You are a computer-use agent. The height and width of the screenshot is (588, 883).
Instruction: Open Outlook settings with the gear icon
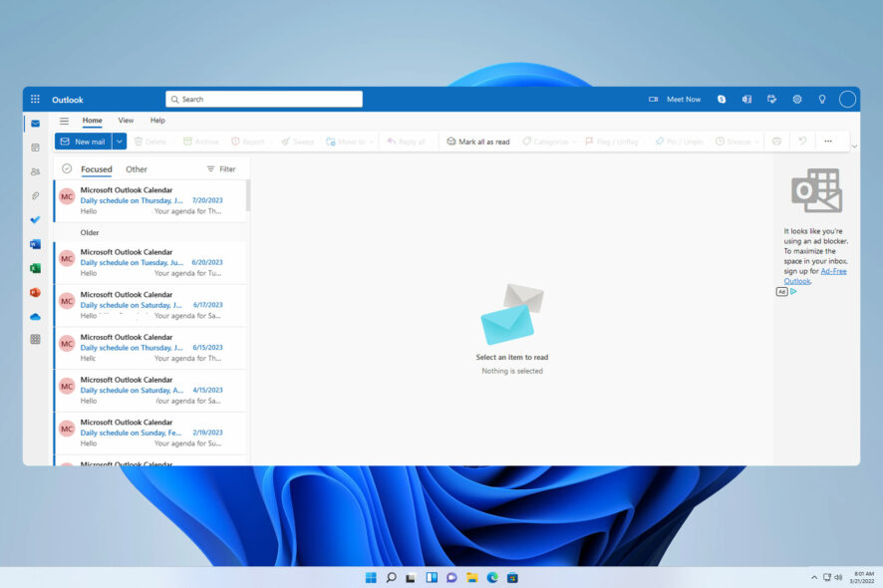[x=797, y=99]
